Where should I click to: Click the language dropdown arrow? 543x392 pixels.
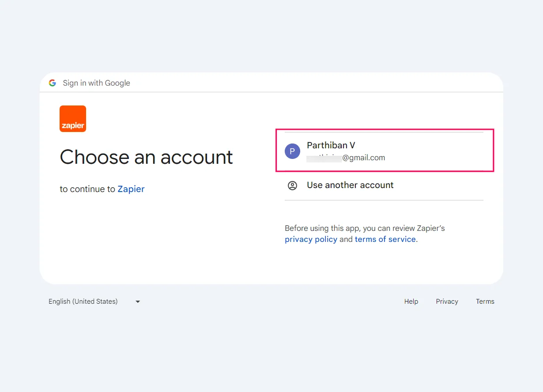pos(138,302)
